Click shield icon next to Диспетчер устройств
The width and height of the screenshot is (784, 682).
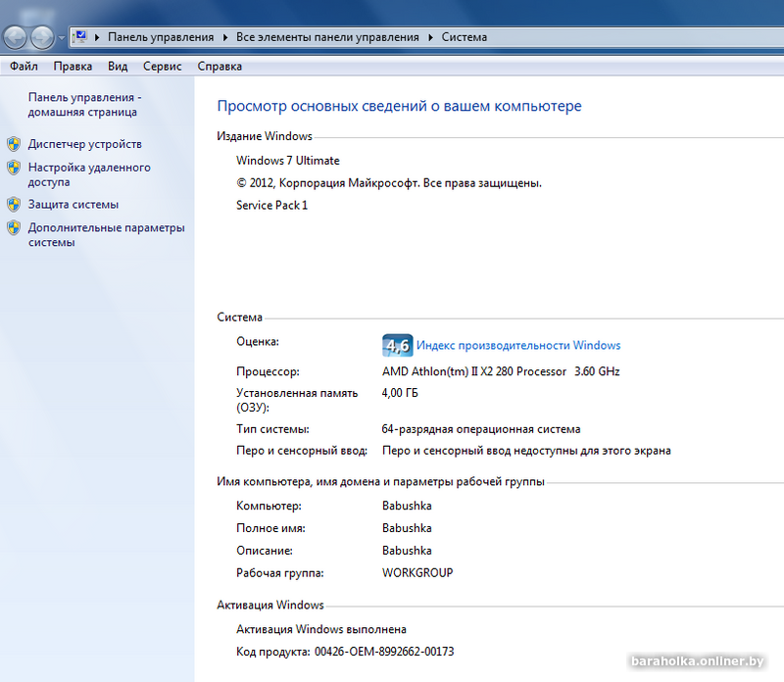(x=14, y=144)
